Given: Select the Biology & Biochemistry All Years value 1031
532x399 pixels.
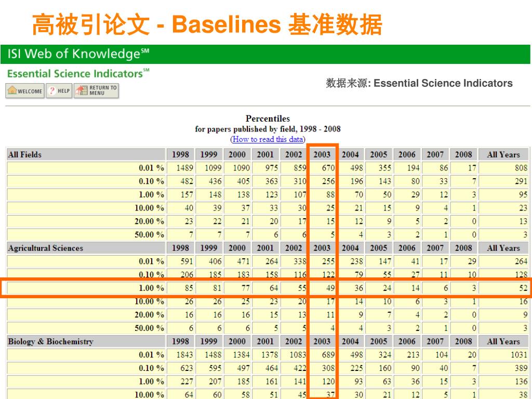Looking at the screenshot, I should coord(519,355).
